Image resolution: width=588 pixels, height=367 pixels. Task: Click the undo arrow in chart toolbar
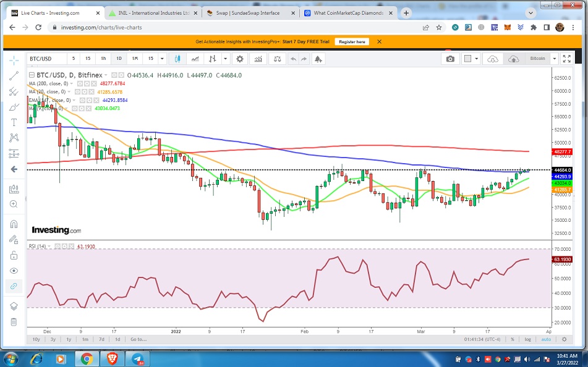tap(293, 59)
